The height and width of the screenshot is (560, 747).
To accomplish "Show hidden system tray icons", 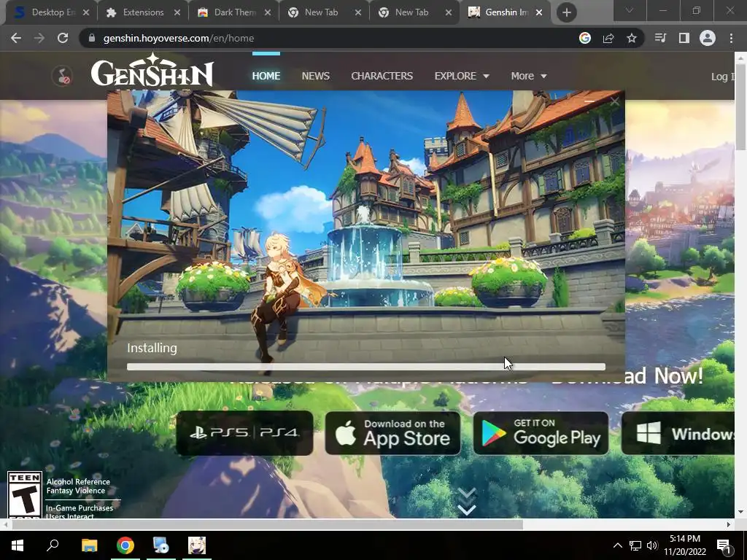I will [x=617, y=545].
